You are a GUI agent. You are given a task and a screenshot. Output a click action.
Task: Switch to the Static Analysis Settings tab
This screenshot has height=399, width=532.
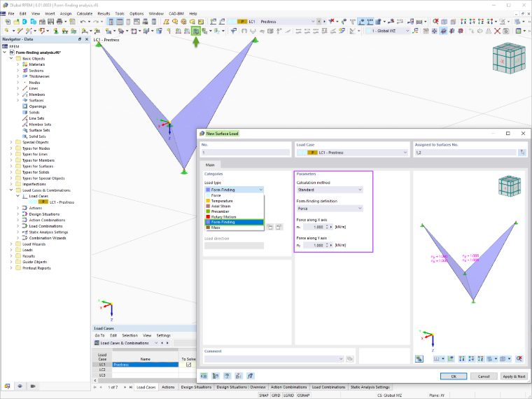370,387
